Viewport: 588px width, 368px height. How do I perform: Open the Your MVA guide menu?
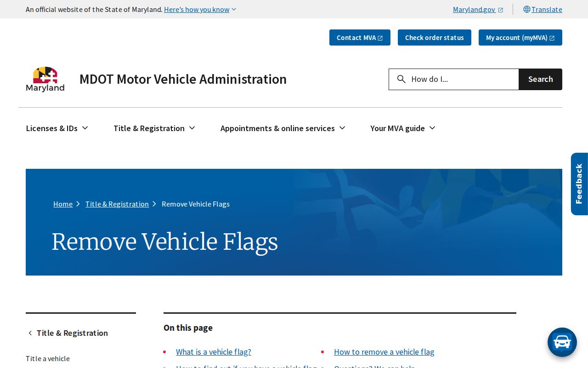click(x=403, y=128)
